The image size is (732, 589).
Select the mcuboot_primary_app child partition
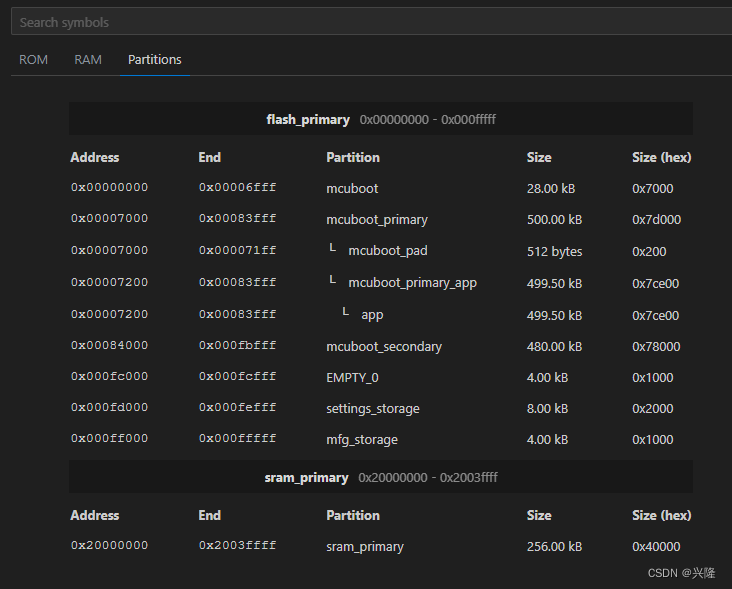point(412,283)
